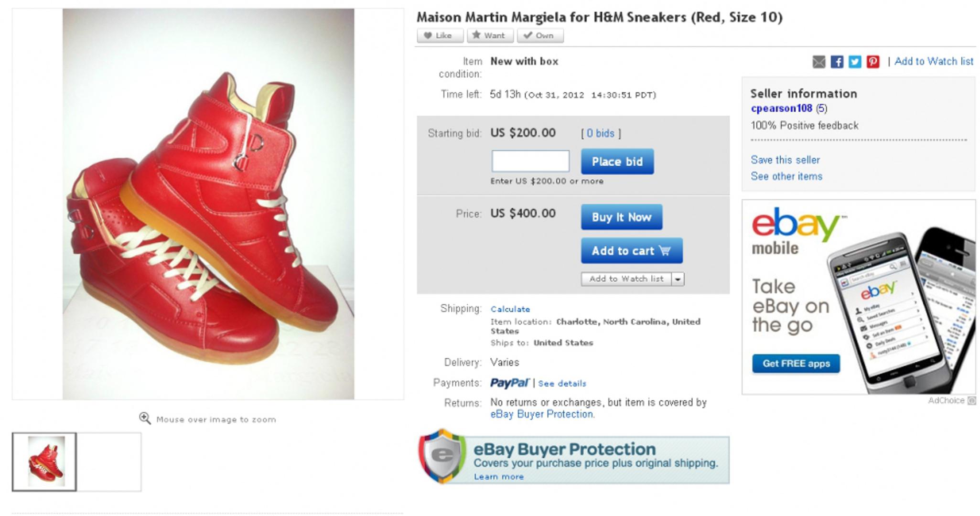Open the Calculate shipping link
This screenshot has width=980, height=516.
510,309
